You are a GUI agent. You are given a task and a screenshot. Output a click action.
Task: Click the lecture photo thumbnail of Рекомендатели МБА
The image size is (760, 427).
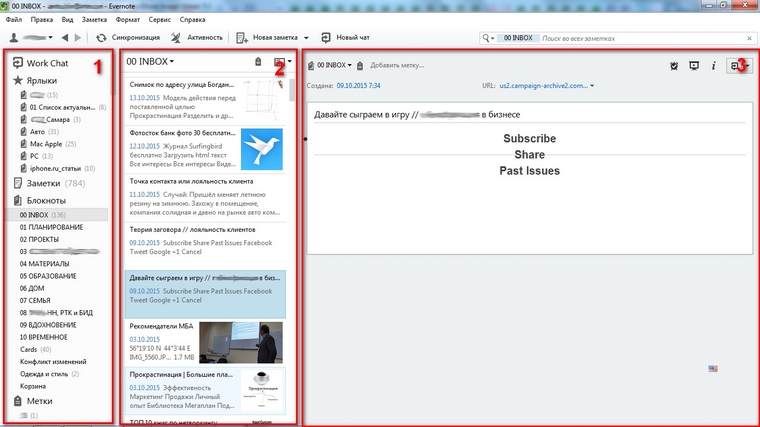(x=241, y=343)
